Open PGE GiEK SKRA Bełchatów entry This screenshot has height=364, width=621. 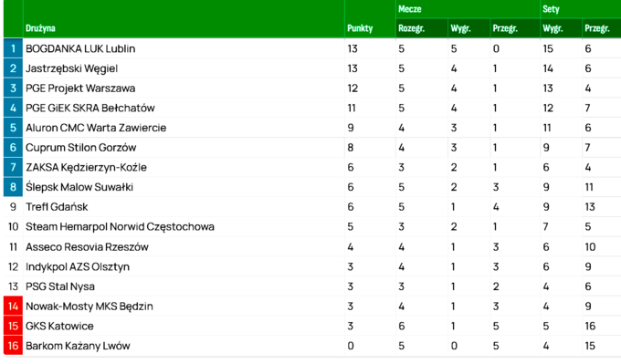tap(89, 108)
